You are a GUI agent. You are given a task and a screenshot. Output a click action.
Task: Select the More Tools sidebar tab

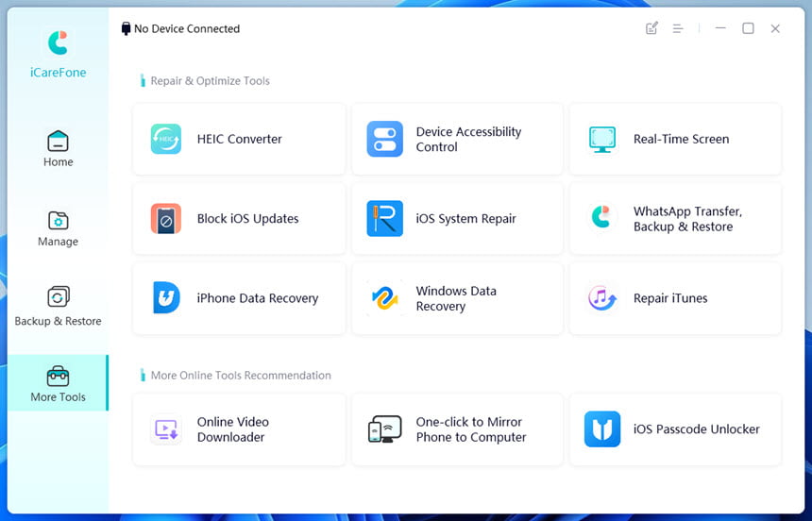click(x=58, y=382)
